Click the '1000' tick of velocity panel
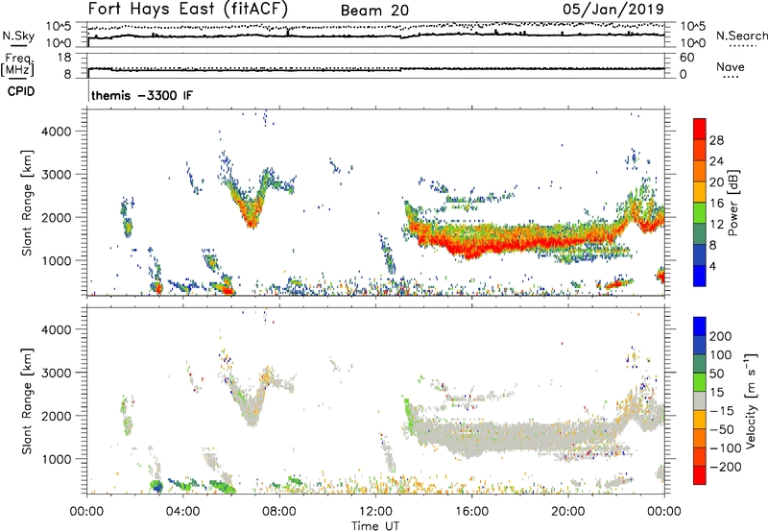The height and width of the screenshot is (532, 768). pos(56,460)
